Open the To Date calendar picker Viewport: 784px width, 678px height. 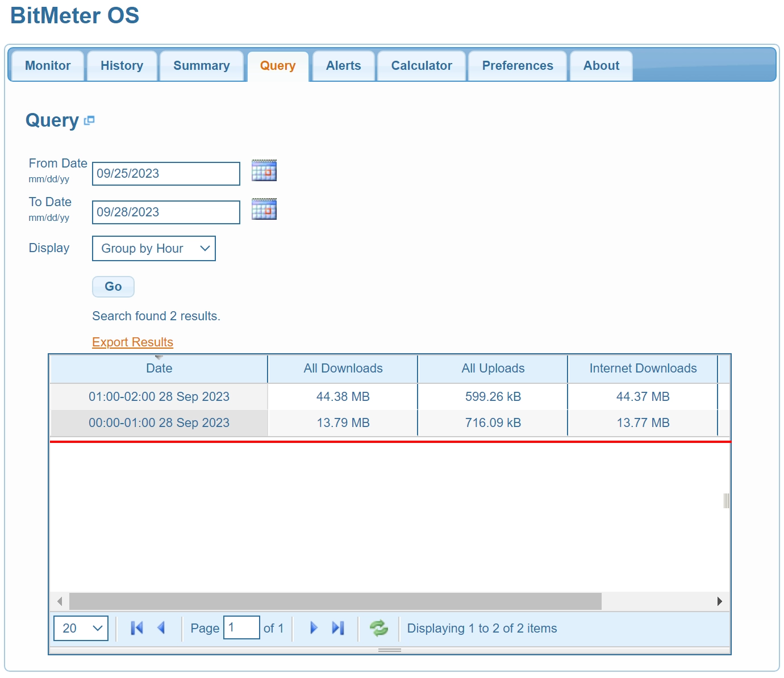tap(264, 209)
